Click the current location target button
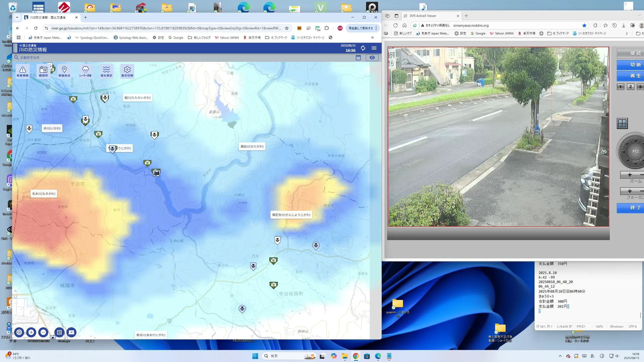644x362 pixels. (19, 332)
